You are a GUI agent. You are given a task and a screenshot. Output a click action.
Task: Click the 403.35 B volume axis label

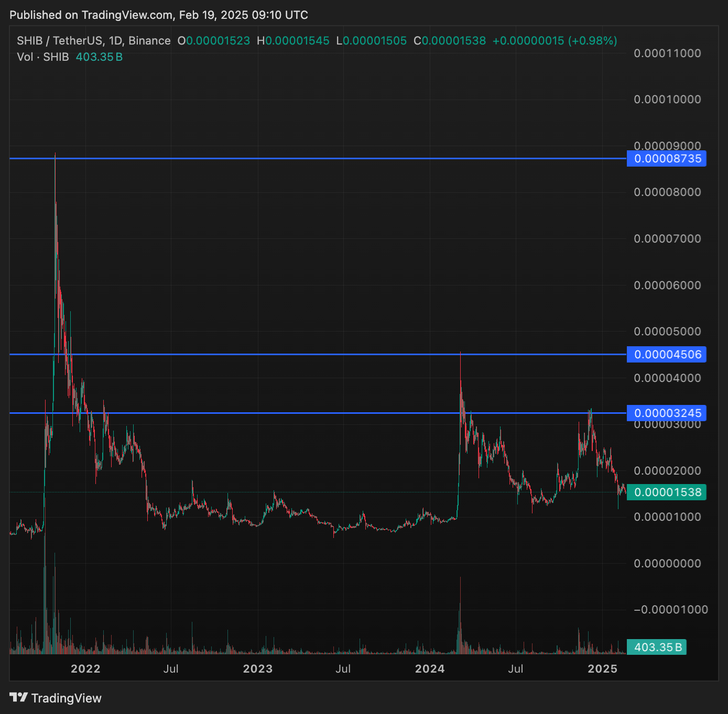(x=657, y=647)
